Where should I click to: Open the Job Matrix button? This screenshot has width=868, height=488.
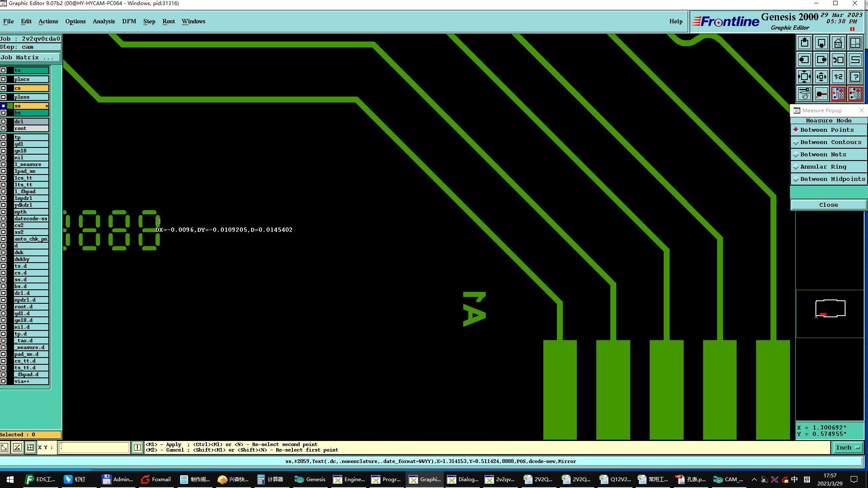30,58
